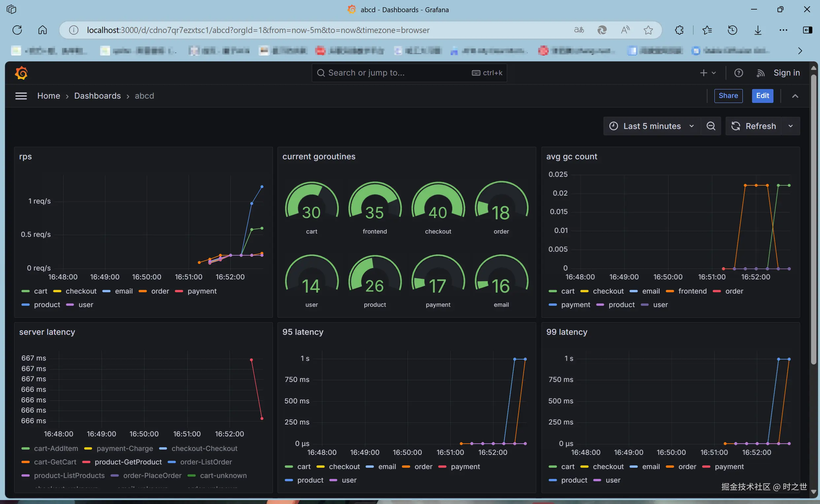Screen dimensions: 820x504
Task: Open the Last 5 minutes time picker
Action: (652, 126)
